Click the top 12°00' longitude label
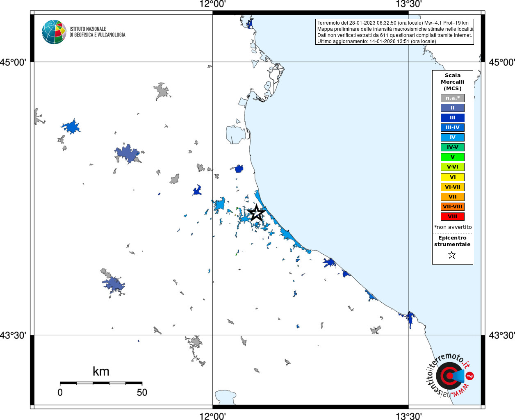Screen dimensions: 515x420 212,4
